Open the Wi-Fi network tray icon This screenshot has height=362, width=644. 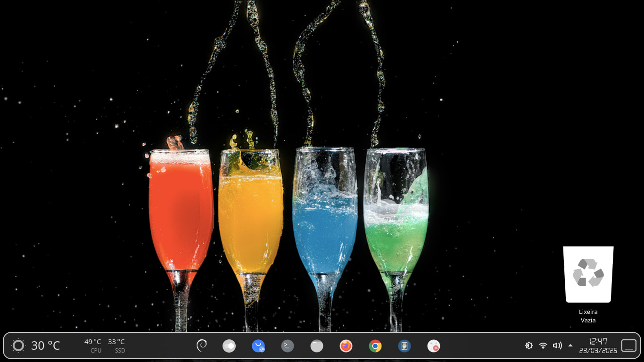pos(543,346)
